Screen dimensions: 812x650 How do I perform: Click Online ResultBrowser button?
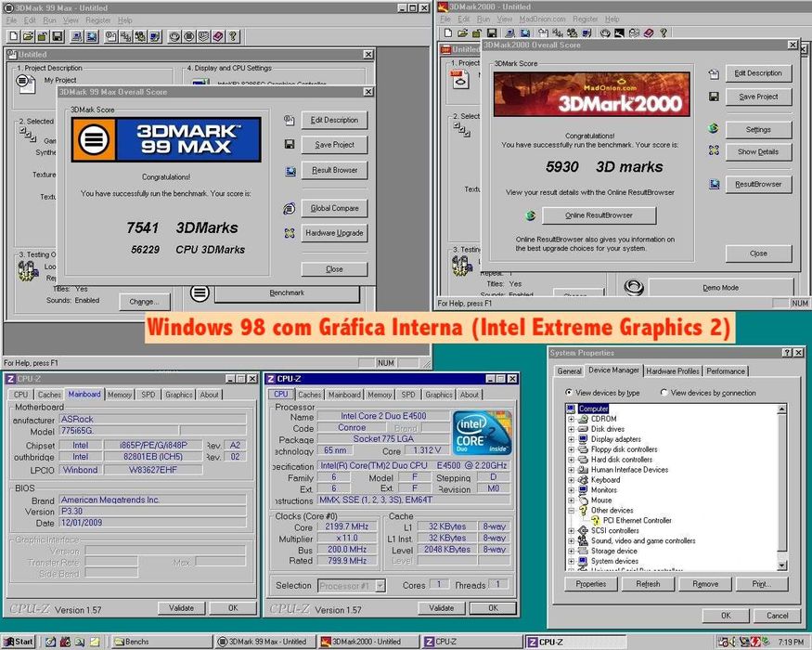599,215
